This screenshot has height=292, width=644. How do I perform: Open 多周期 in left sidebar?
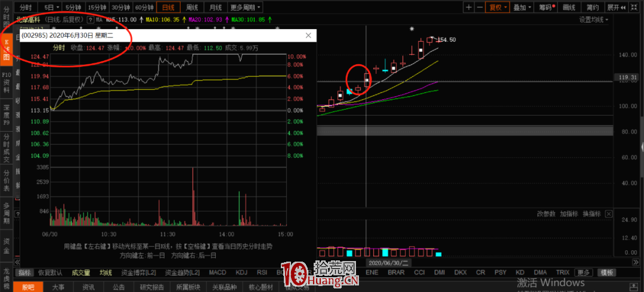[6, 213]
